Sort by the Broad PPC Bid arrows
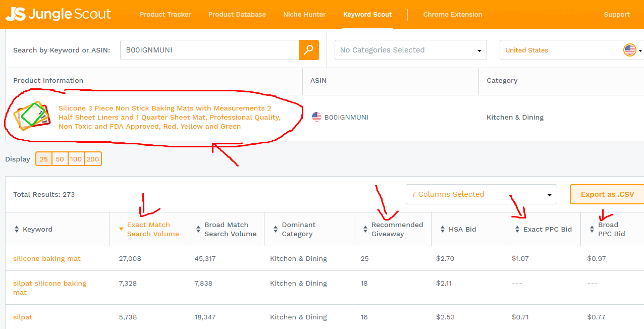Screen dimensions: 644x329 (x=592, y=229)
